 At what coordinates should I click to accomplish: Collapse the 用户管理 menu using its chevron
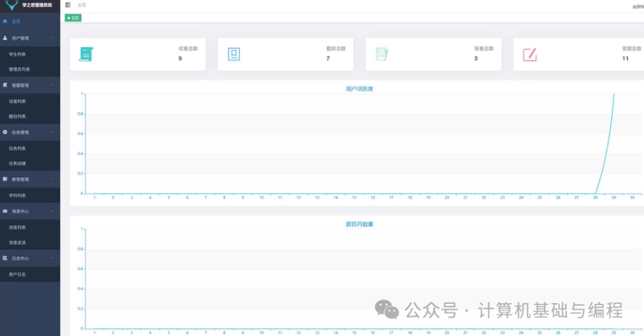(x=52, y=38)
